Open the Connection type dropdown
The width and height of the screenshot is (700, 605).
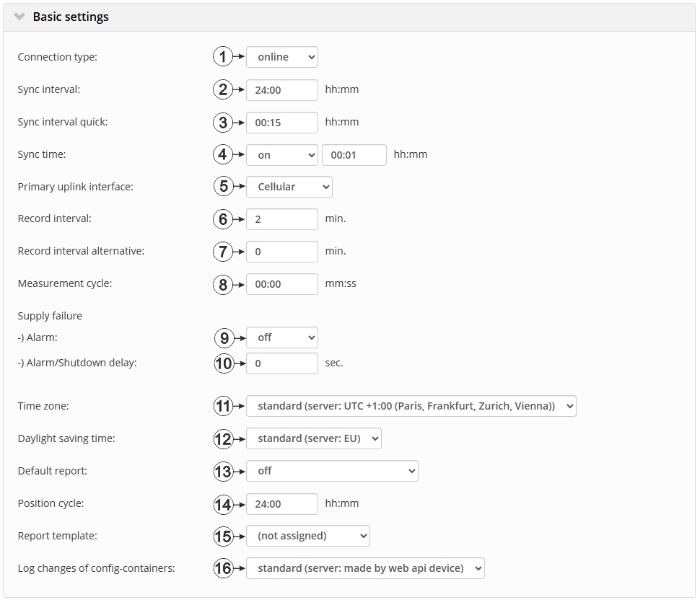(x=281, y=57)
